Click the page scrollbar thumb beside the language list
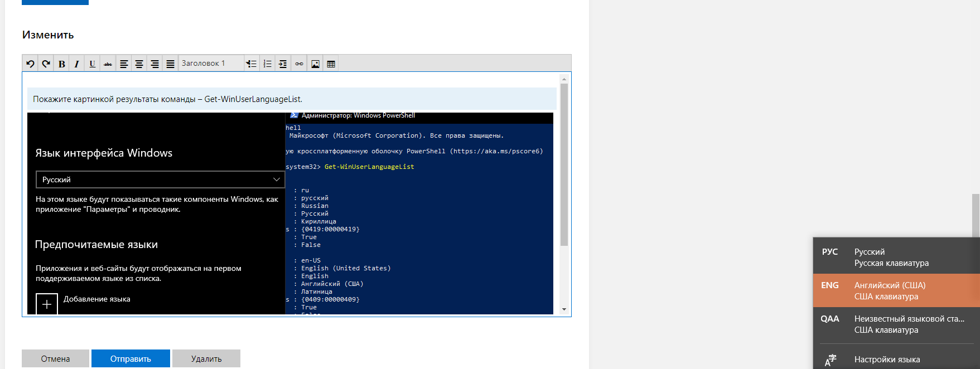The image size is (980, 369). point(976,216)
